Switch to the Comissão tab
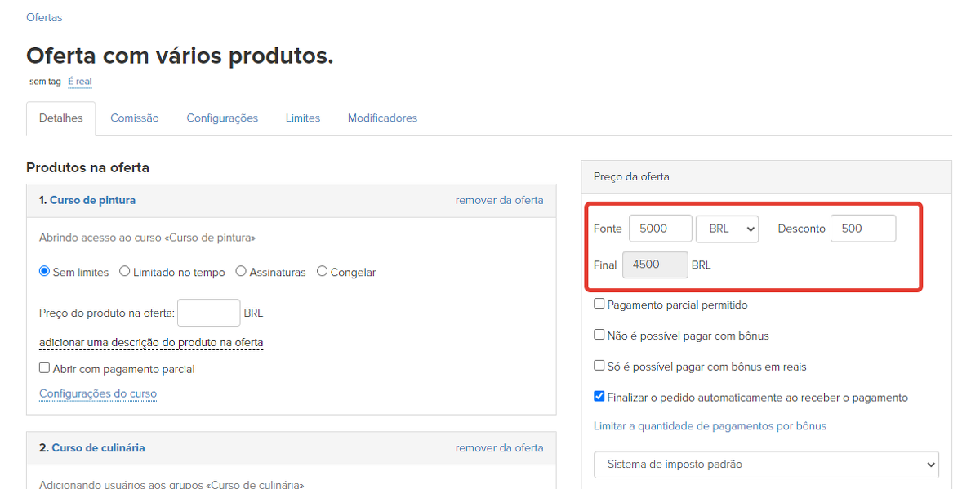980x489 pixels. coord(135,118)
